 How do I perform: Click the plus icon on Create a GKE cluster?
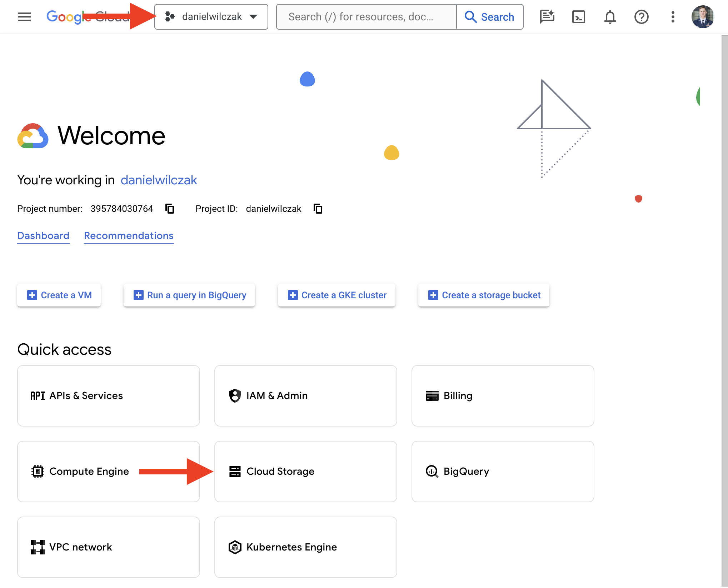293,295
